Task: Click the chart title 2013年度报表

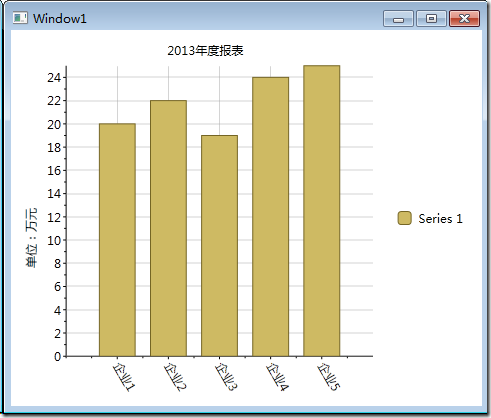Action: tap(205, 51)
